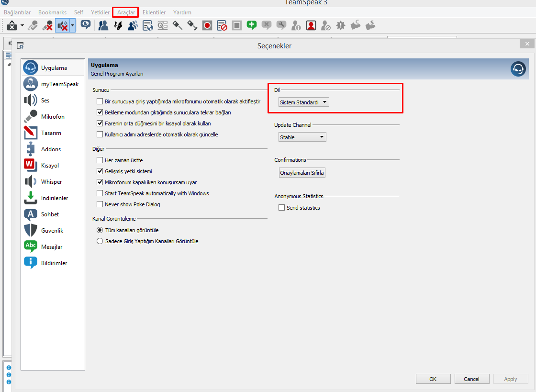The width and height of the screenshot is (536, 392).
Task: Click the two-person contacts toolbar icon
Action: [103, 26]
